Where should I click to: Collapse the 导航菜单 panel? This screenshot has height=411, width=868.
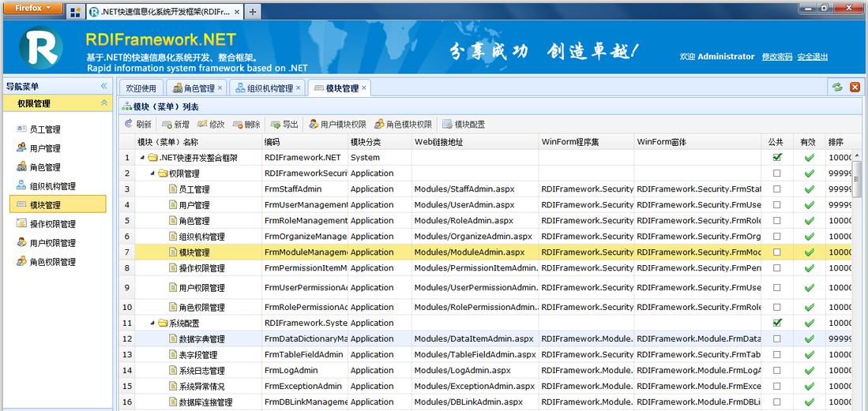(103, 86)
